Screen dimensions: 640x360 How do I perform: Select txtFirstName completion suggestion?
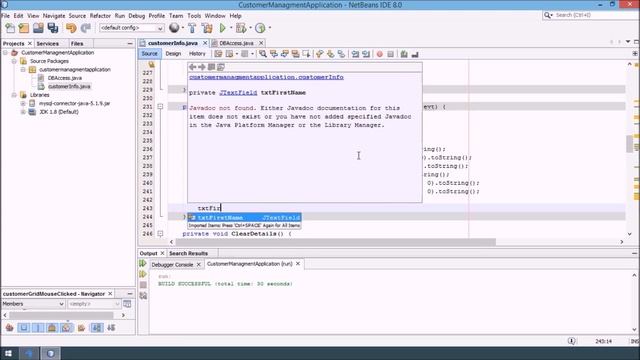pyautogui.click(x=244, y=218)
